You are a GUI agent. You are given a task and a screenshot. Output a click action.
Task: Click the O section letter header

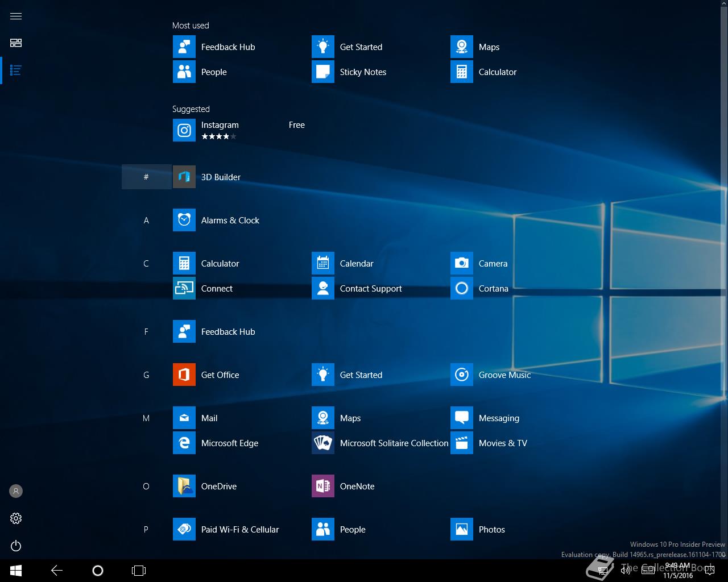[146, 486]
